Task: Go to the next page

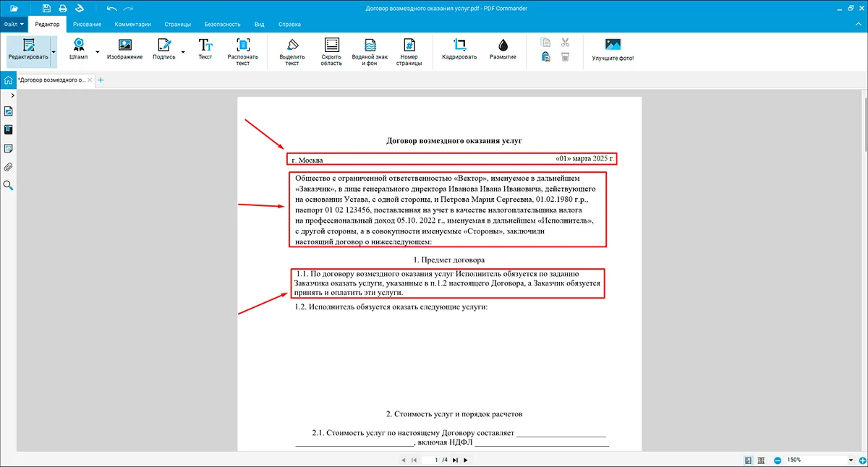Action: (466, 460)
